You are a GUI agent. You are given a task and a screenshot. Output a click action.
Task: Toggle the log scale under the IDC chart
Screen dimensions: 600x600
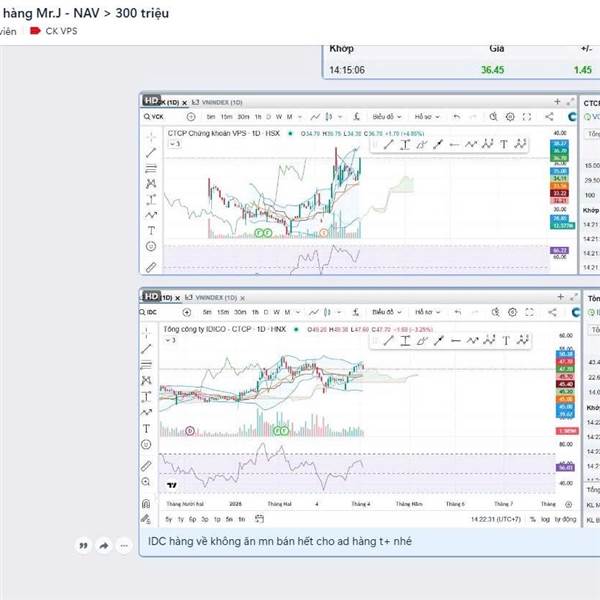545,519
